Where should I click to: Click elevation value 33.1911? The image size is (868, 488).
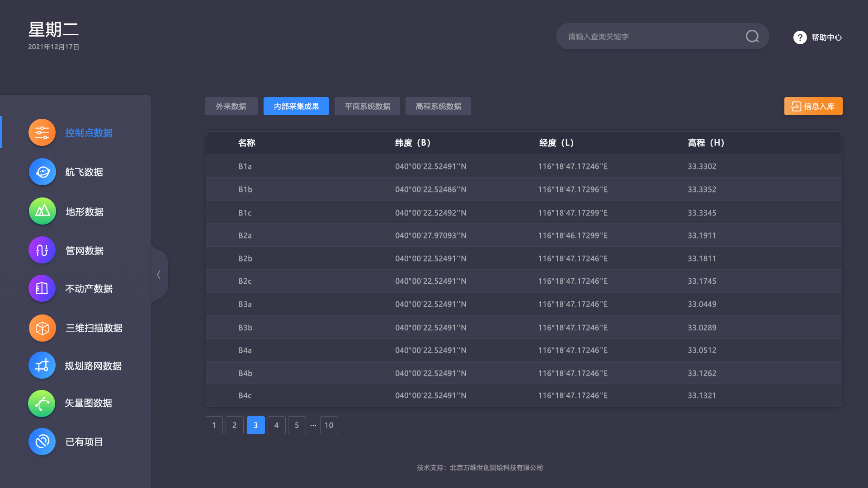click(702, 235)
